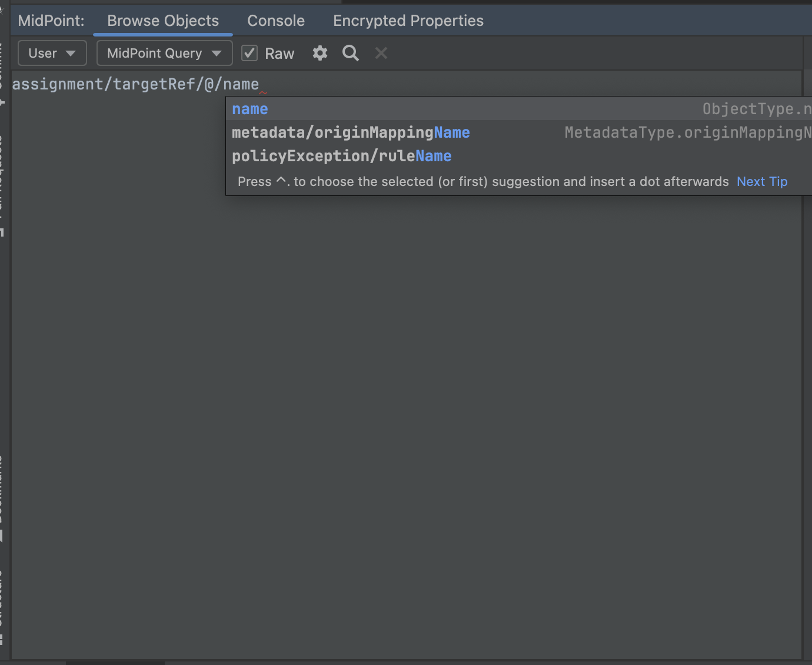Image resolution: width=812 pixels, height=665 pixels.
Task: Cancel the running query with the X icon
Action: [x=381, y=53]
